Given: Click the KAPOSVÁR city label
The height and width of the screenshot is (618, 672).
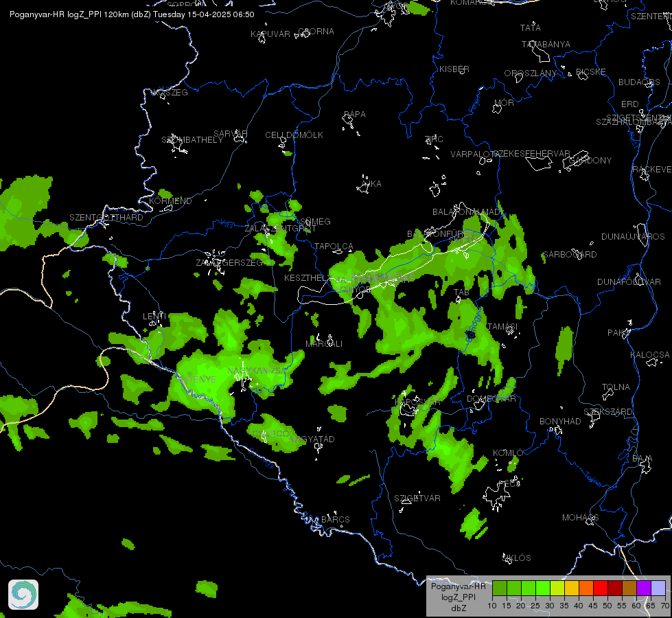Looking at the screenshot, I should click(x=418, y=402).
